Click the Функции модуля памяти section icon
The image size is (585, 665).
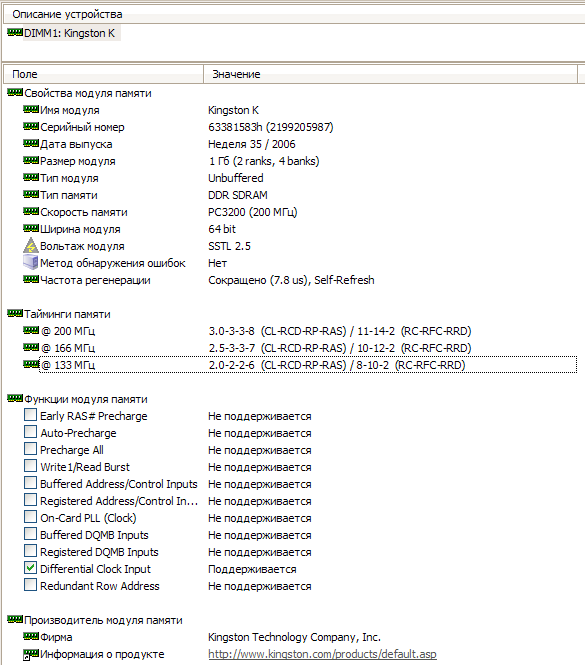(x=15, y=398)
